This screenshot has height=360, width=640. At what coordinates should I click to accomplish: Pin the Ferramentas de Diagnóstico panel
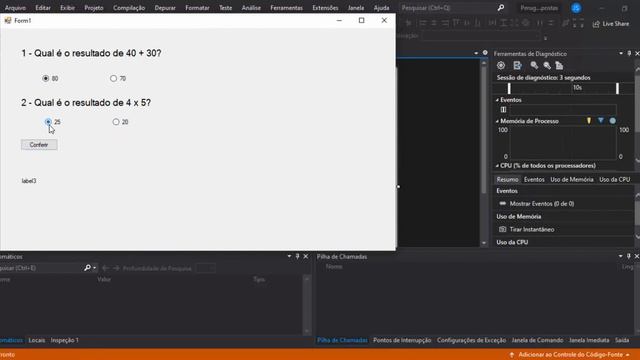click(629, 53)
